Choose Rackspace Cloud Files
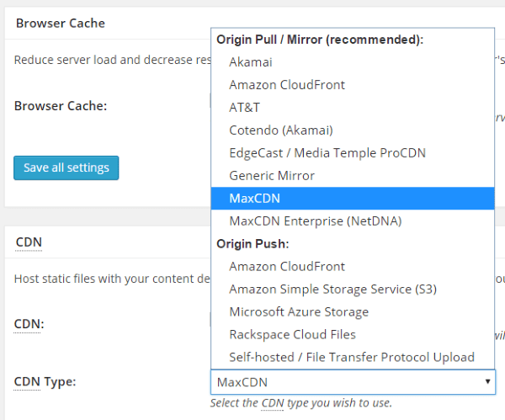This screenshot has height=420, width=505. coord(292,334)
